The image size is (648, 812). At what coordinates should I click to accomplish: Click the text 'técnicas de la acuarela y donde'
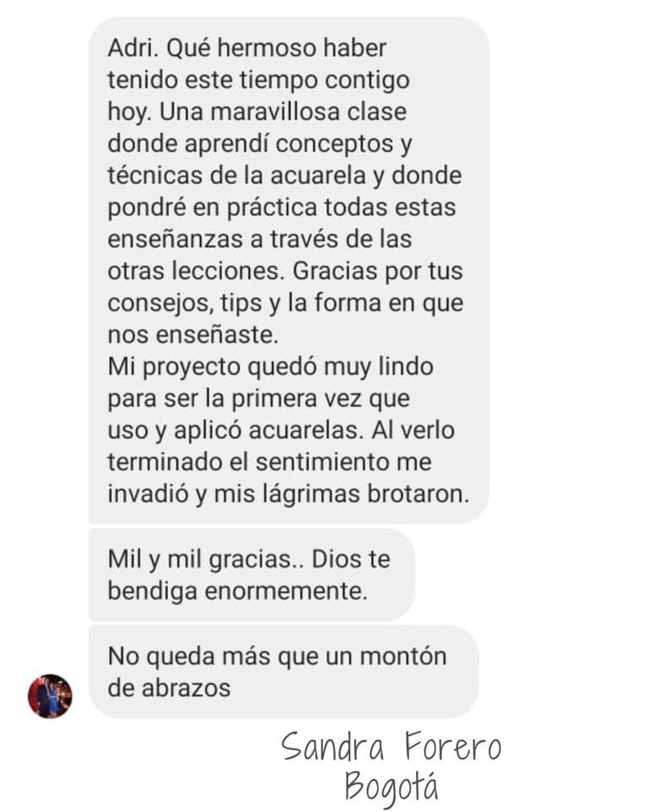284,176
